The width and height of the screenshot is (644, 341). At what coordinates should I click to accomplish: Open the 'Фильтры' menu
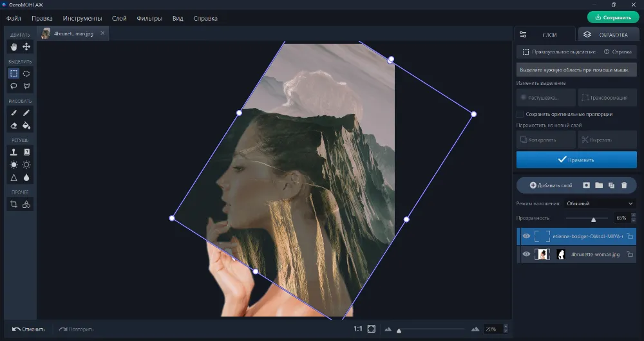tap(149, 19)
